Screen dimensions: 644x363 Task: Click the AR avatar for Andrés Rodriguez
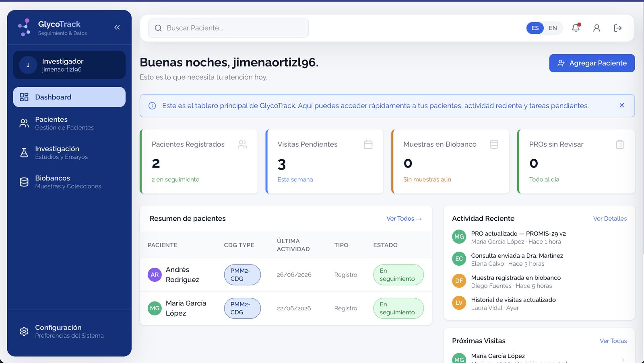click(x=155, y=275)
